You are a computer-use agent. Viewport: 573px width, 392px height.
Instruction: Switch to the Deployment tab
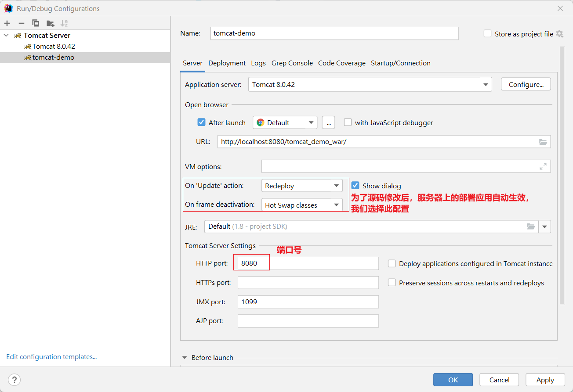pos(227,63)
